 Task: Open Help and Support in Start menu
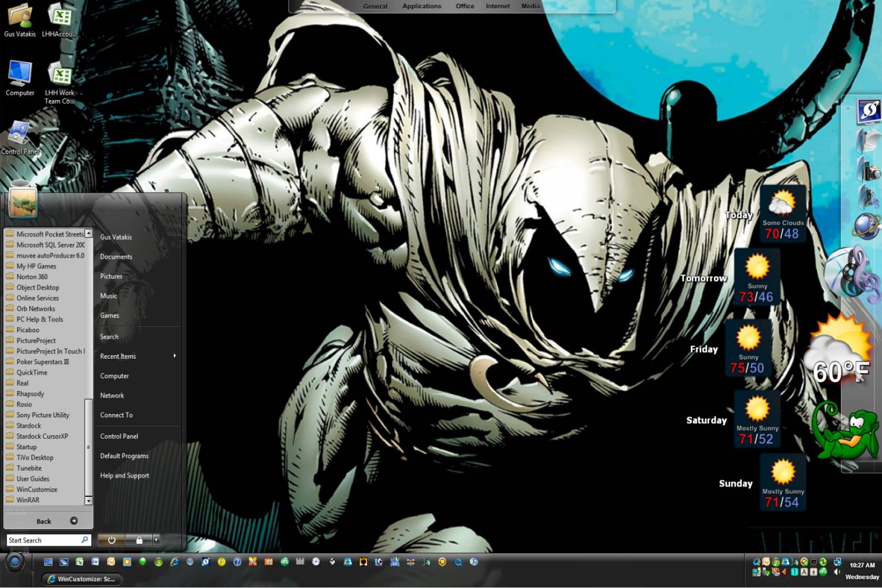pyautogui.click(x=125, y=476)
